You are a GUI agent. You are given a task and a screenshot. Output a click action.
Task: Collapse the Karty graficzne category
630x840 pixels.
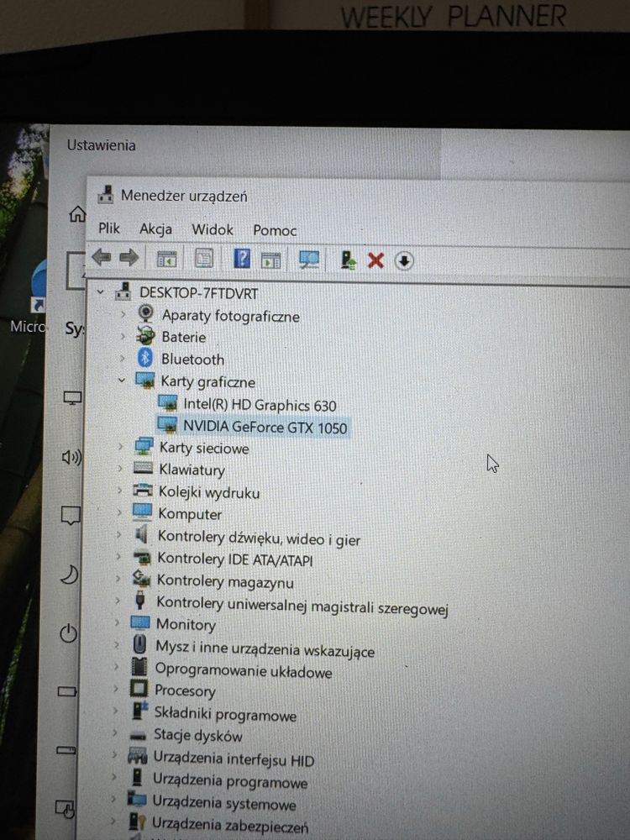point(122,380)
